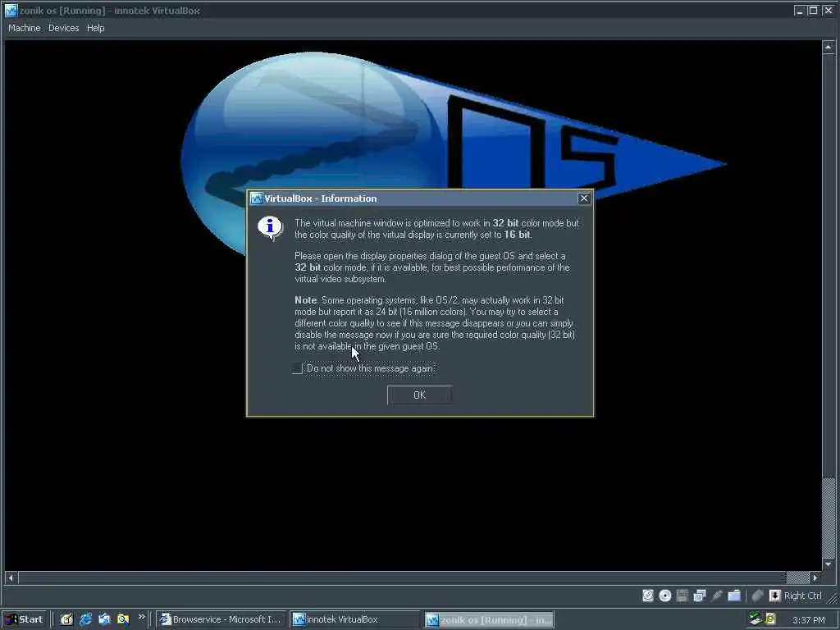Click the mouse integration status icon
The height and width of the screenshot is (630, 840).
pyautogui.click(x=757, y=596)
